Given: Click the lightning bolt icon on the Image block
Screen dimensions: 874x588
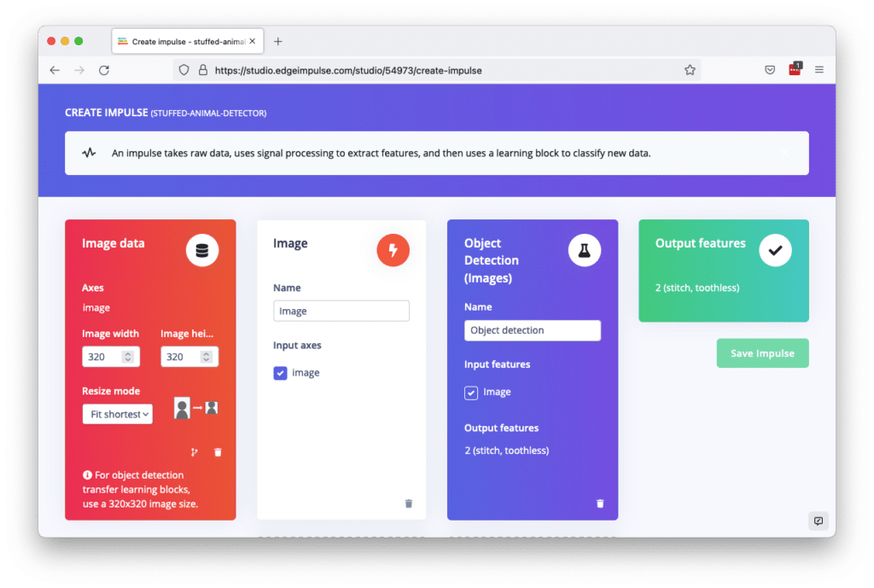Looking at the screenshot, I should point(393,249).
